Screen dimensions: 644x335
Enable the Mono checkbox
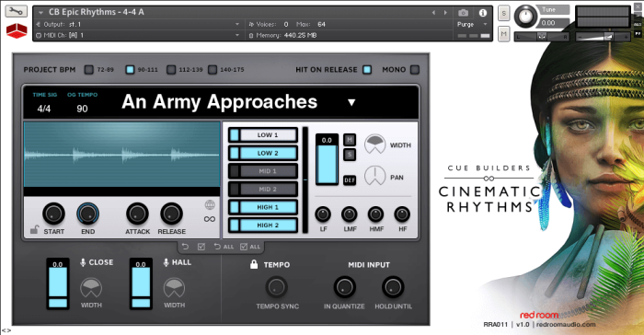[x=415, y=69]
